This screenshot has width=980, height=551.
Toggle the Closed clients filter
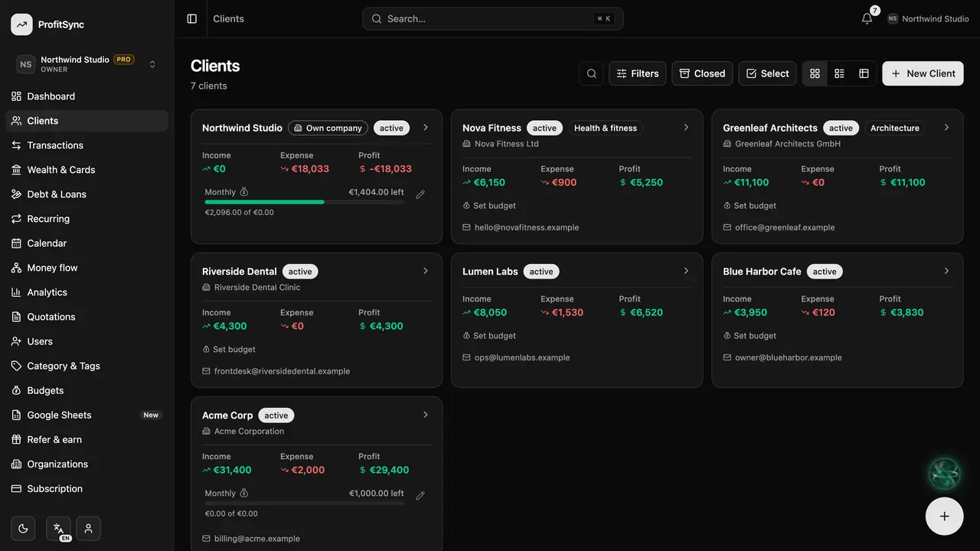coord(702,73)
